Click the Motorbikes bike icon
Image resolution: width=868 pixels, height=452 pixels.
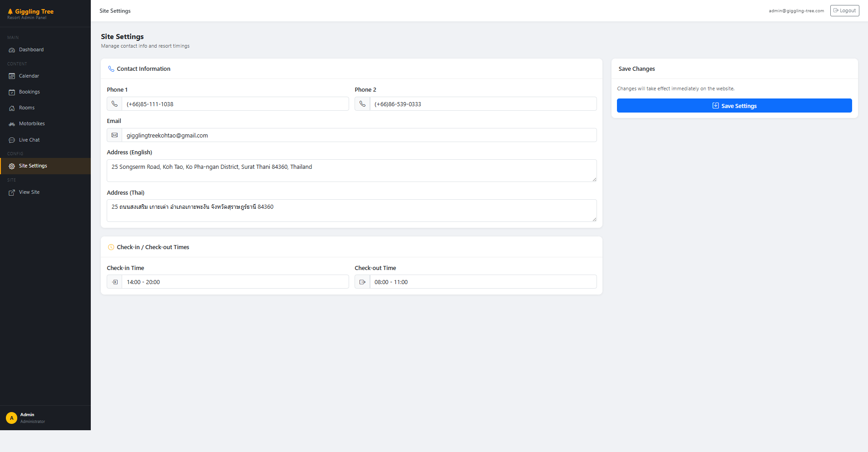[x=12, y=124]
